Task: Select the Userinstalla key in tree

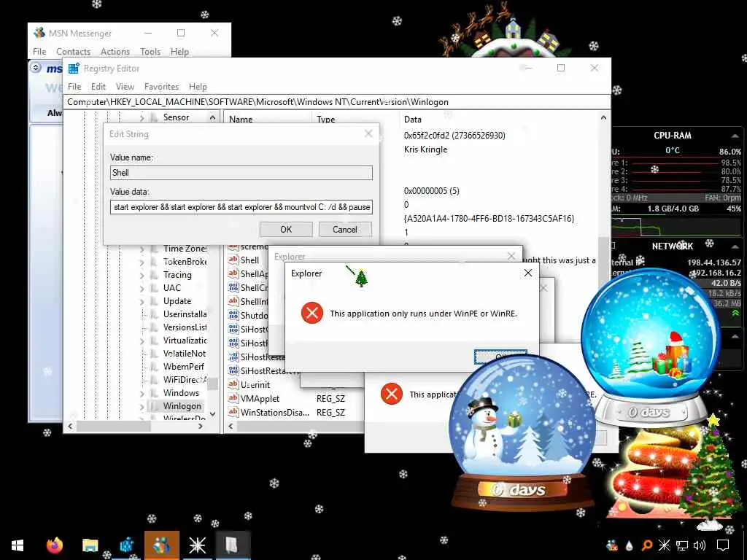Action: click(185, 314)
